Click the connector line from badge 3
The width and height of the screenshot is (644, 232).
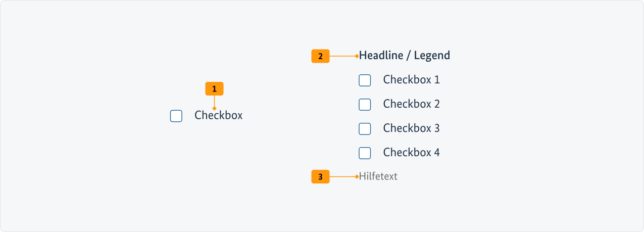click(x=342, y=177)
